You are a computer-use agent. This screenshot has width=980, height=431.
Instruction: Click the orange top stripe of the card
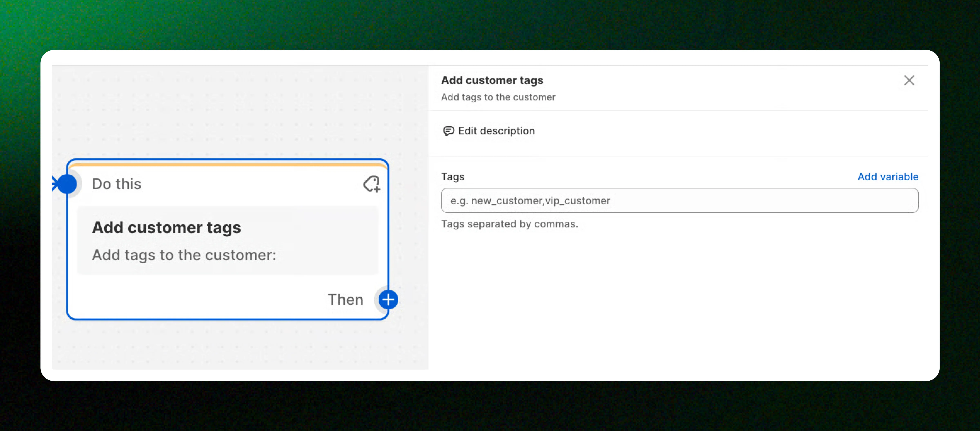coord(228,165)
